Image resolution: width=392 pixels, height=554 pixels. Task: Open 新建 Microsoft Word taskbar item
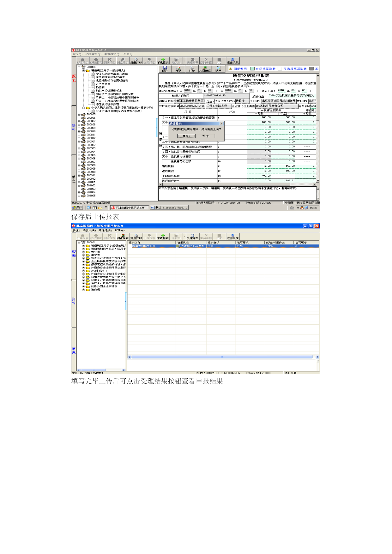[169, 208]
